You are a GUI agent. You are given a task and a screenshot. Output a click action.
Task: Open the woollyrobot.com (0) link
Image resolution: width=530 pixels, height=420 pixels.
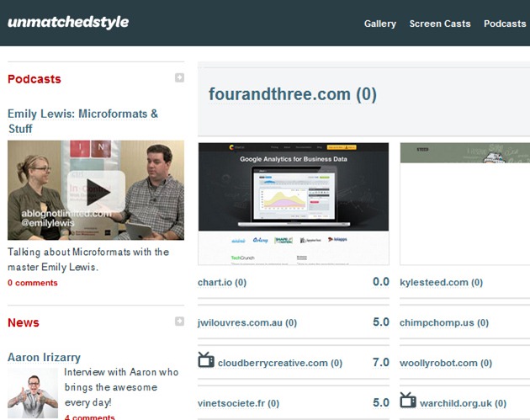tap(446, 364)
